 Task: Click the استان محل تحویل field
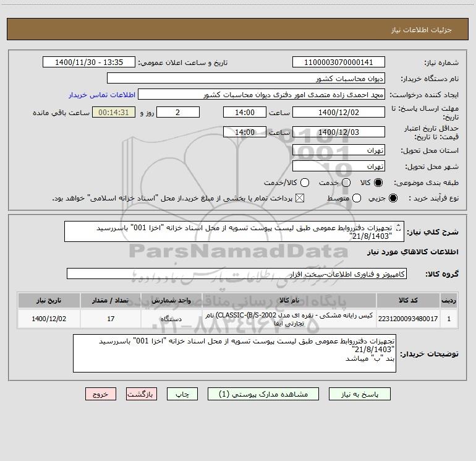click(x=339, y=150)
